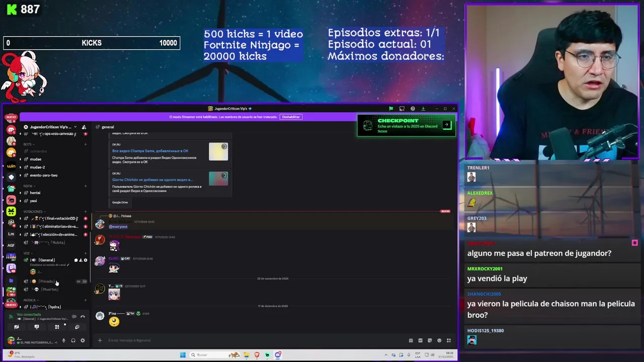Add channel to BOTS category plus
Viewport: 644px width, 362px height.
[86, 144]
